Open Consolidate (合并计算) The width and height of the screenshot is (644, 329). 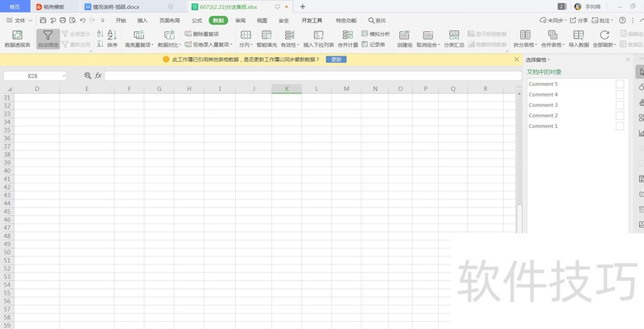click(x=348, y=39)
